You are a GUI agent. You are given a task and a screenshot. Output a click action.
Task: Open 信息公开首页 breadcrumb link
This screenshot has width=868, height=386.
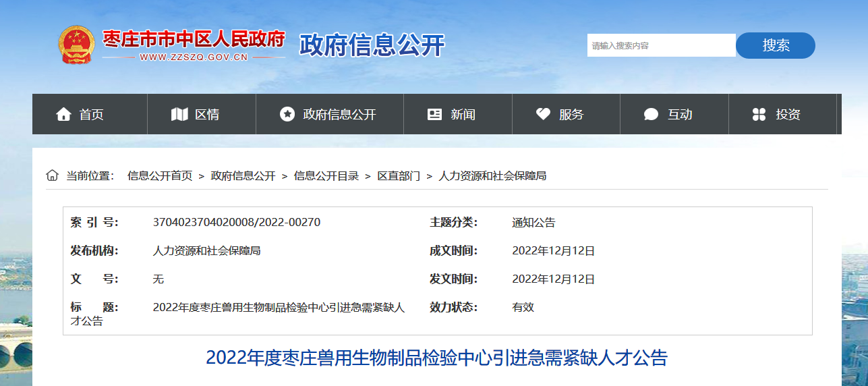pos(160,176)
